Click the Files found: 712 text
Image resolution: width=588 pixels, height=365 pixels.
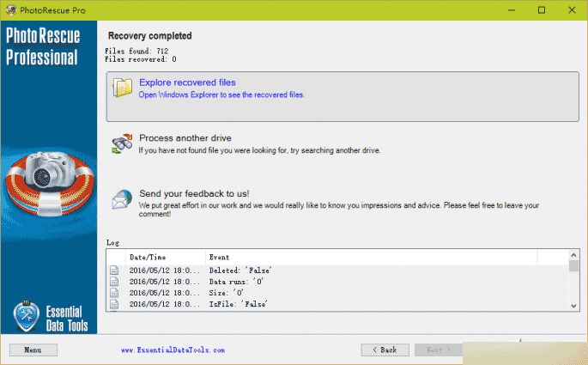136,51
